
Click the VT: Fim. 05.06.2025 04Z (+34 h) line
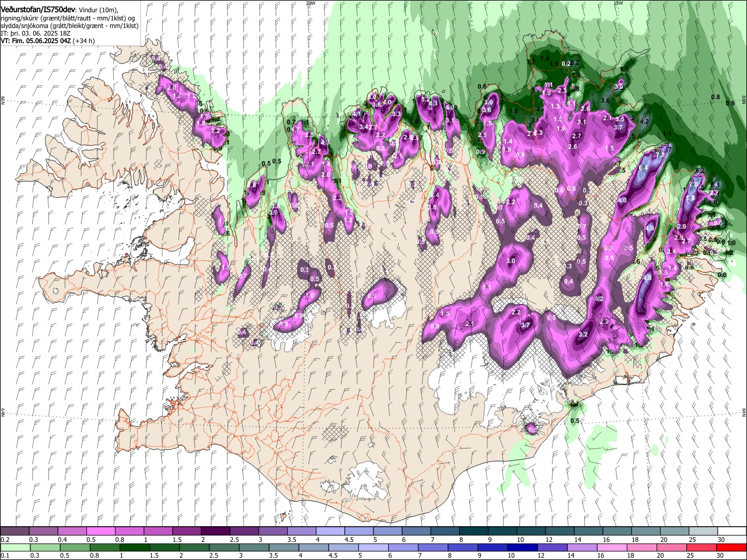click(x=48, y=41)
